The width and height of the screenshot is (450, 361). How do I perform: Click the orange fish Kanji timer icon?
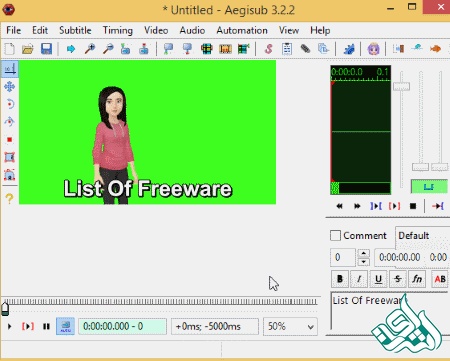(x=435, y=49)
